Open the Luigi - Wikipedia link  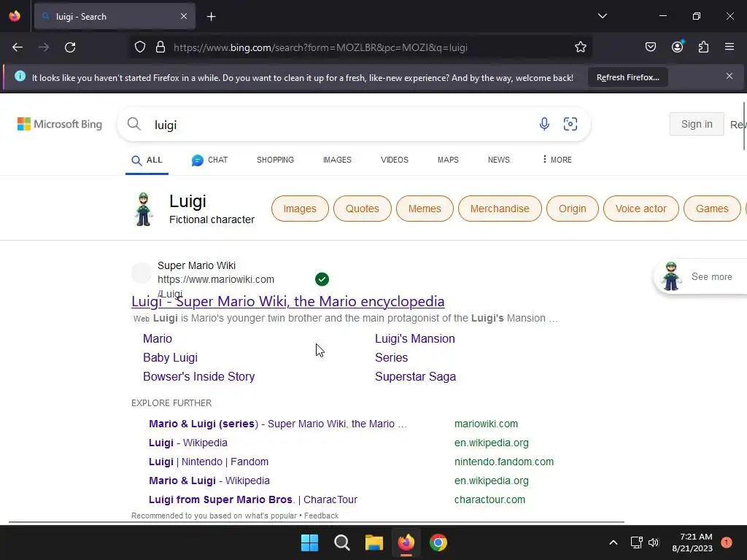(x=187, y=443)
